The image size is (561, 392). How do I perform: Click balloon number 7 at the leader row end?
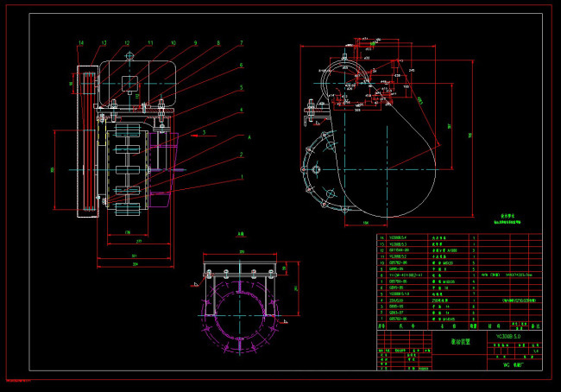point(242,43)
